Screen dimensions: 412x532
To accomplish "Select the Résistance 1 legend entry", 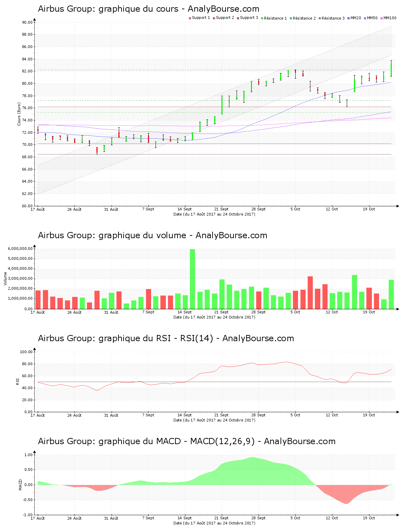I will click(274, 18).
